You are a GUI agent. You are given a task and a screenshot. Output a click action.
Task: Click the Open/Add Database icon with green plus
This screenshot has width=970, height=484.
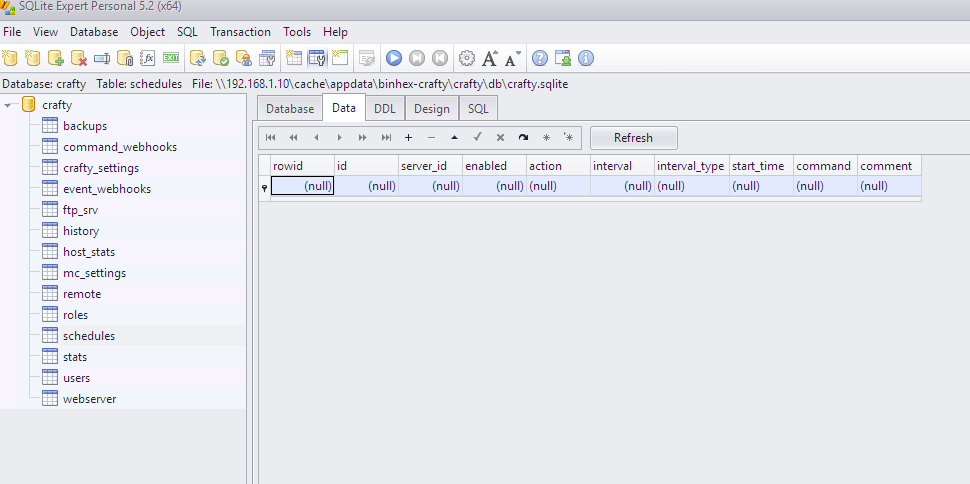(x=56, y=58)
